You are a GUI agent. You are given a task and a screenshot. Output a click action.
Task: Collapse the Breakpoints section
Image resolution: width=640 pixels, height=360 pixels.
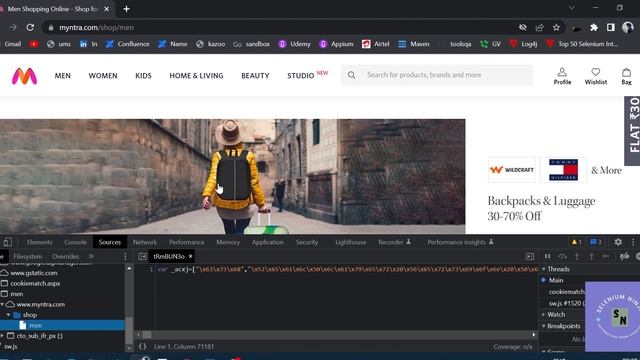click(544, 326)
